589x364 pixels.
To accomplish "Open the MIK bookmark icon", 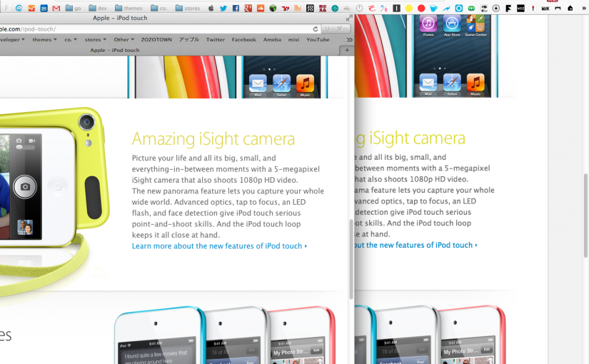I will coord(545,8).
